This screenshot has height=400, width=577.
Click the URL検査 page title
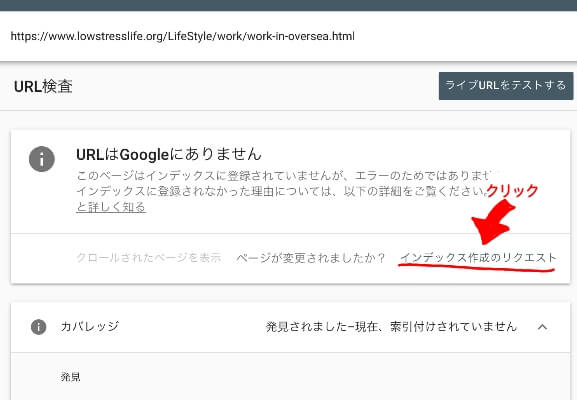[43, 86]
